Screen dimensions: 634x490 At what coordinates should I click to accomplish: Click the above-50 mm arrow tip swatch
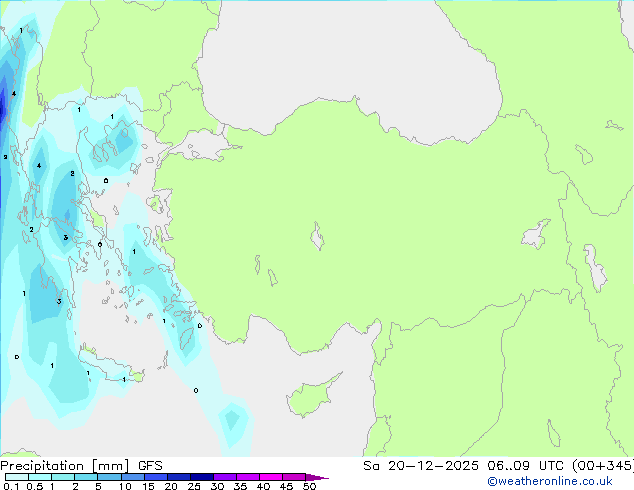click(317, 477)
